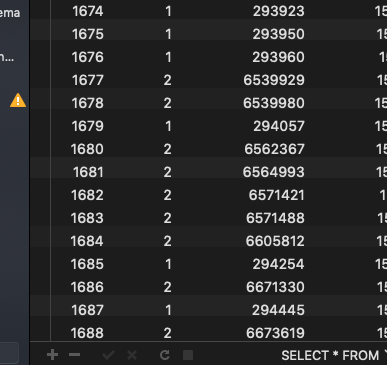The image size is (387, 365).
Task: Click value 294445 in the table
Action: 278,310
